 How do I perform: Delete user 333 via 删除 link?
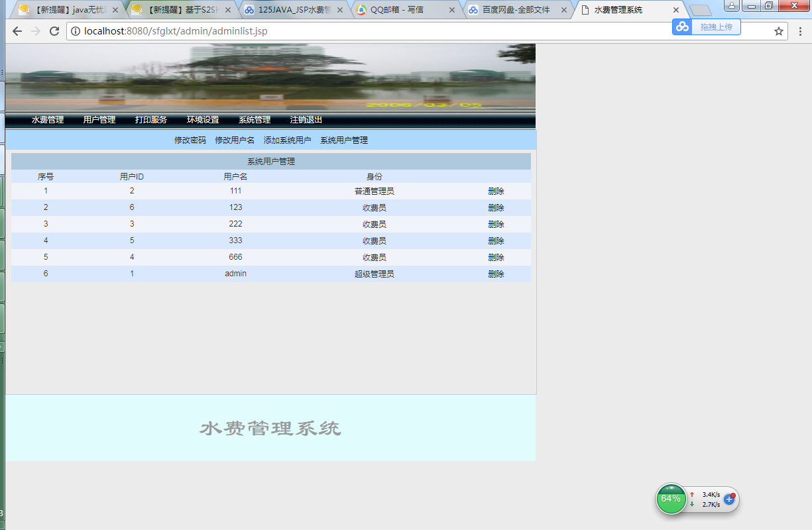click(x=496, y=240)
